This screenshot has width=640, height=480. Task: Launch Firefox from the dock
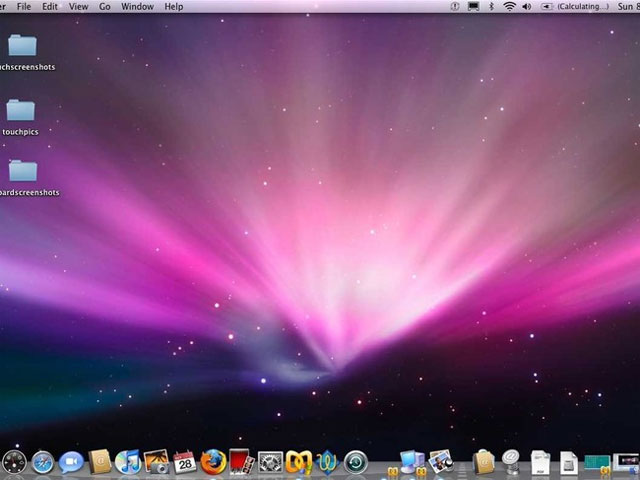tap(213, 461)
